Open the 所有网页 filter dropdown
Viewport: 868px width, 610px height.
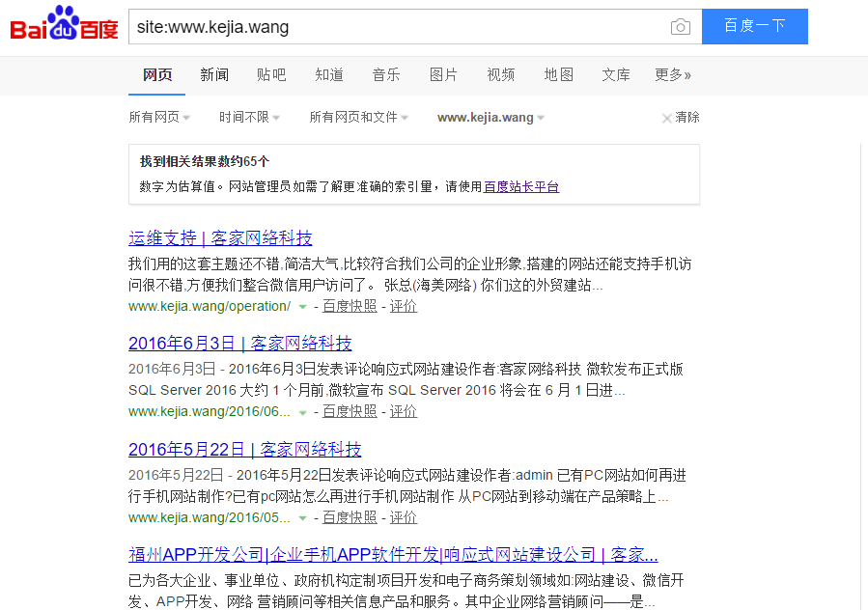[159, 118]
